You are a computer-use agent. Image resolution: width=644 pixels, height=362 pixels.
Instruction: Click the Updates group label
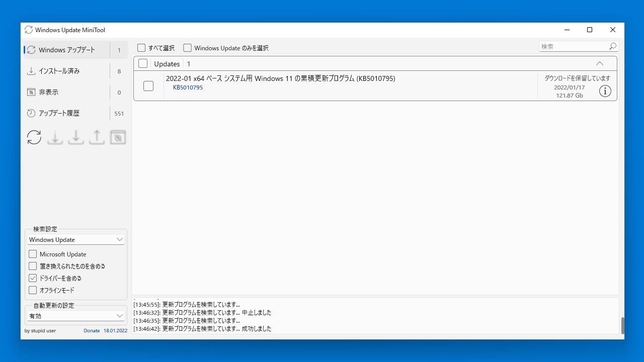(167, 64)
